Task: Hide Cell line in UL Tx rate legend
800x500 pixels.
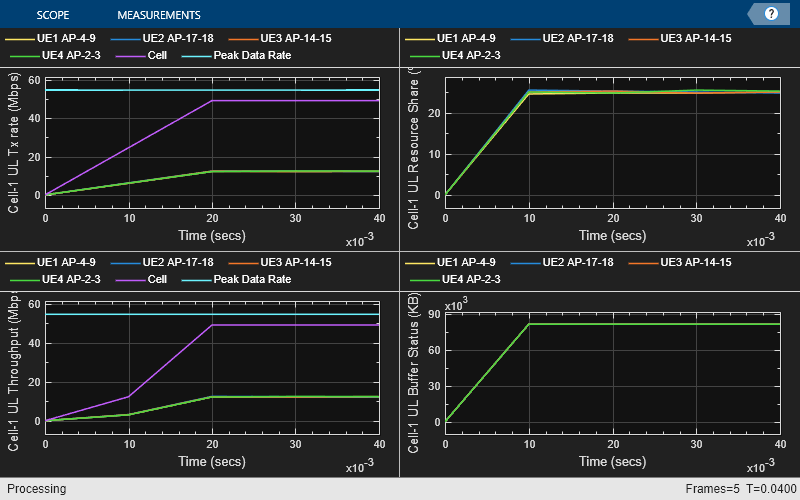Action: 142,55
